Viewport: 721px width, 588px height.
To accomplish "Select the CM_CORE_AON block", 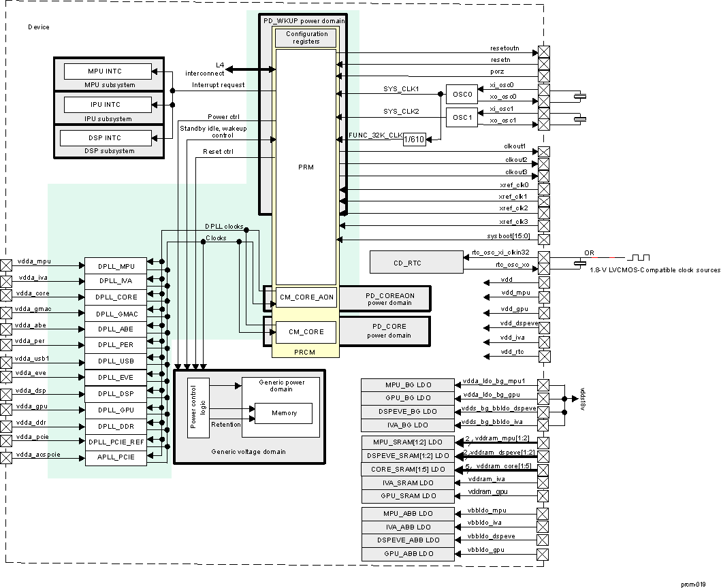I will (x=306, y=297).
